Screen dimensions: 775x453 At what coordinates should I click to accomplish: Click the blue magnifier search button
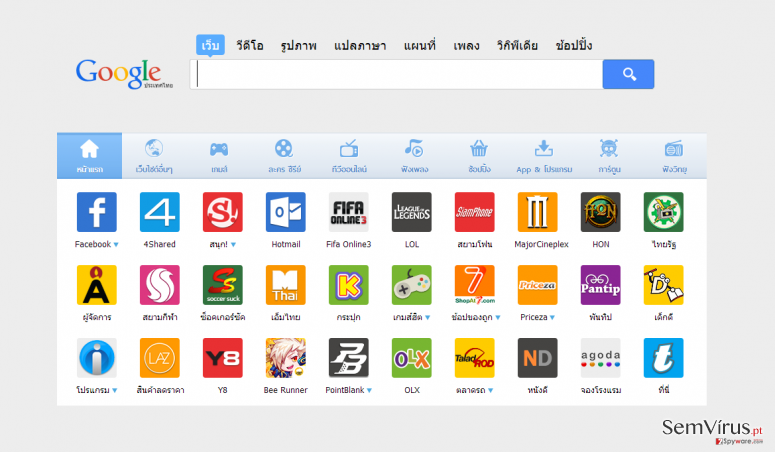pyautogui.click(x=629, y=74)
